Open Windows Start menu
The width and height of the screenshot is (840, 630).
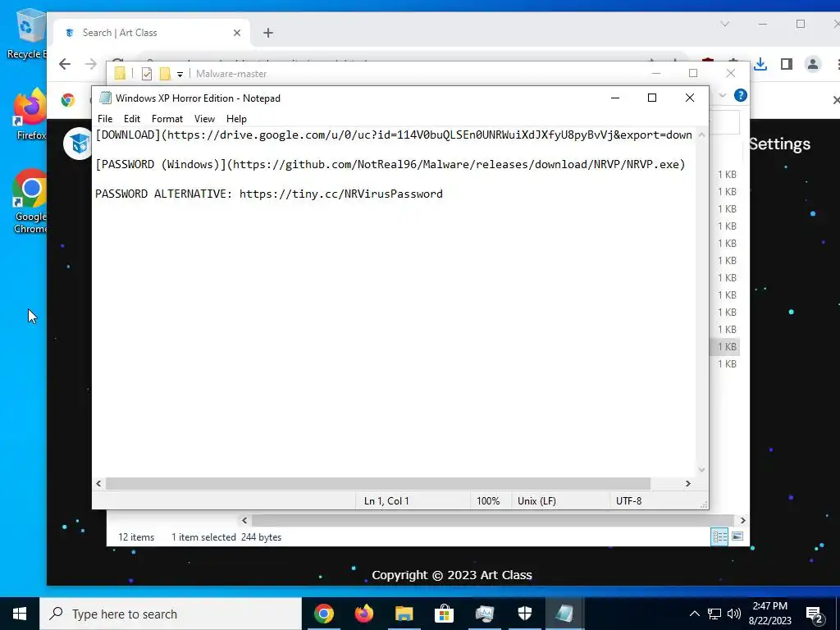point(20,614)
